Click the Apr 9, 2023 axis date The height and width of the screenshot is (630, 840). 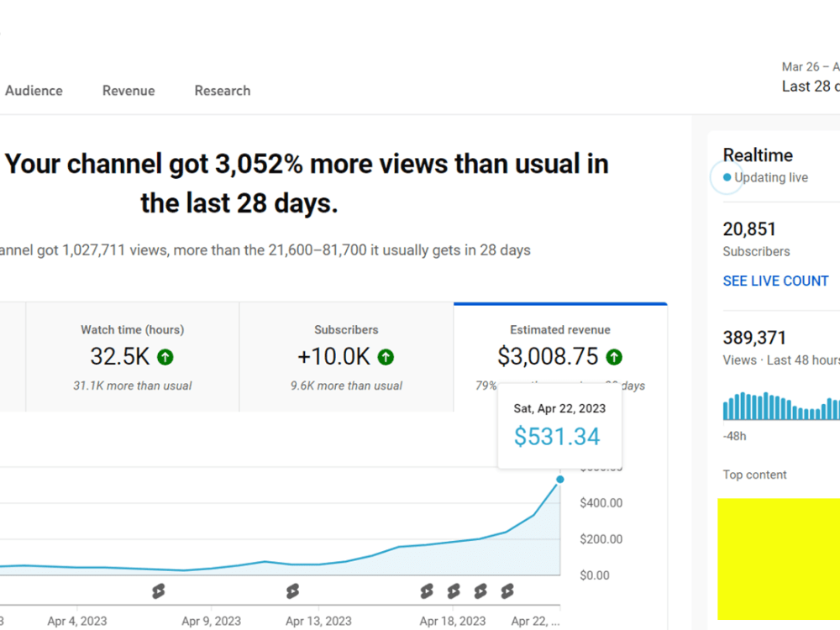point(211,621)
